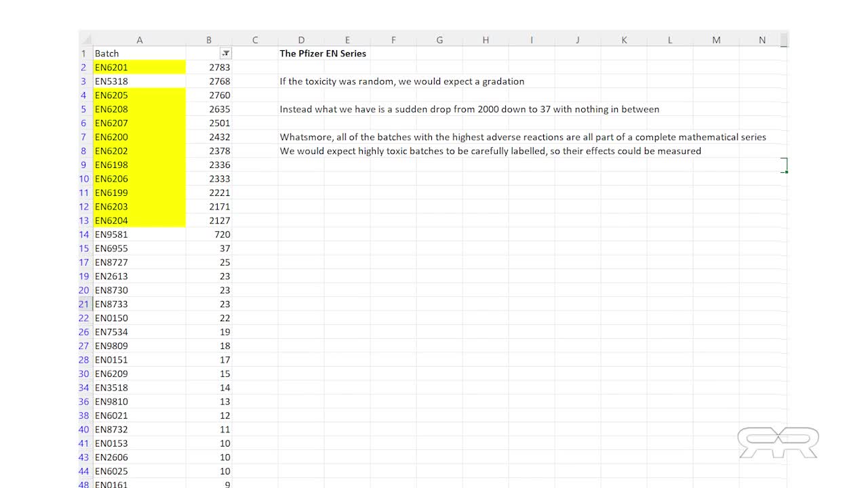Select cell EN9809
868x488 pixels.
(x=139, y=346)
